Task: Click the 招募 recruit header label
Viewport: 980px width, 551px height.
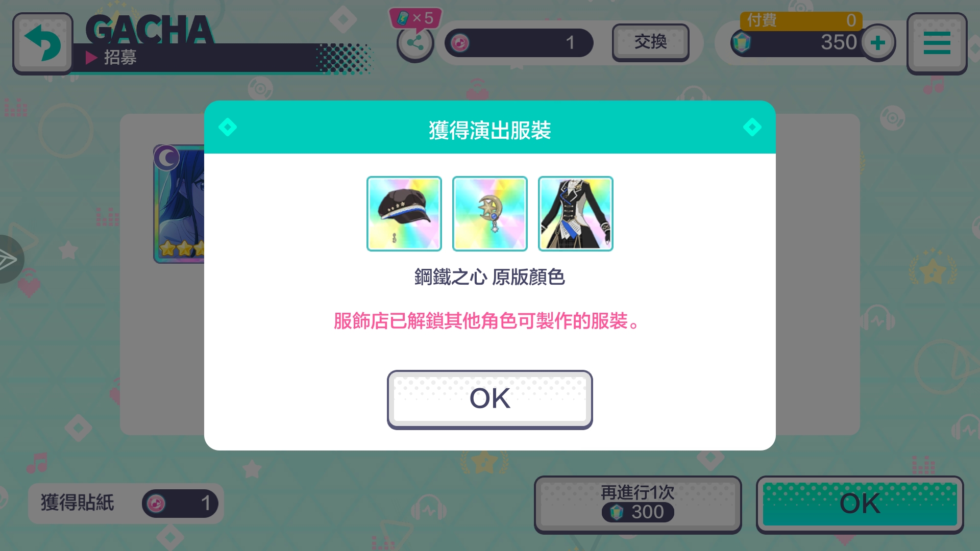Action: point(120,57)
